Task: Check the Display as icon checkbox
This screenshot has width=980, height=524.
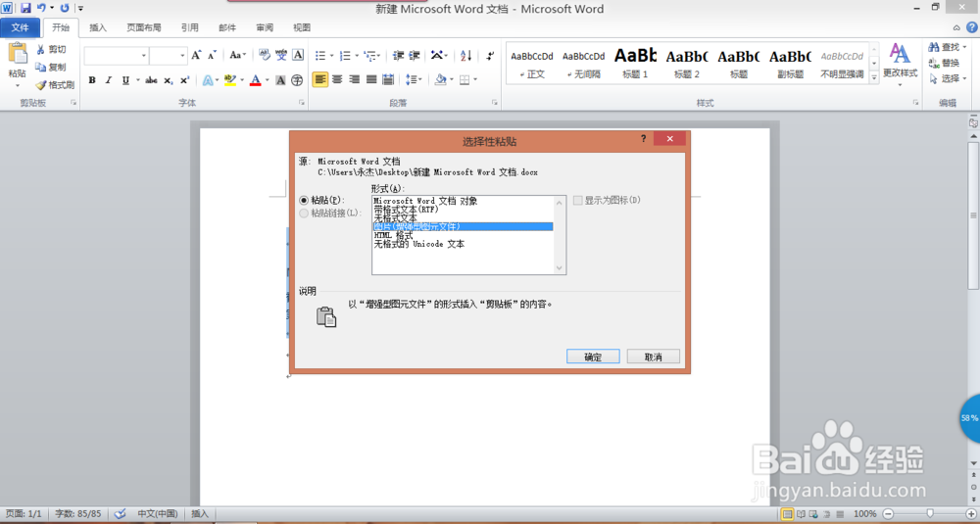Action: 578,201
